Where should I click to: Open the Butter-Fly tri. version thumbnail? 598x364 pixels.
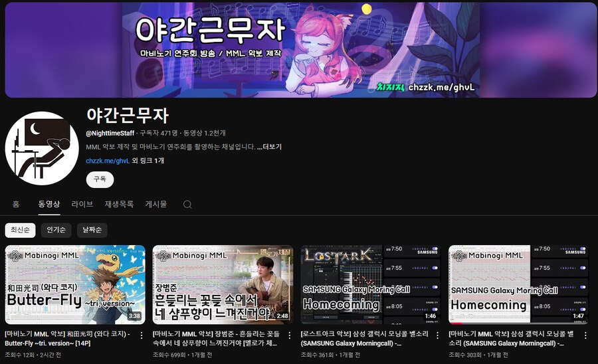(x=75, y=285)
